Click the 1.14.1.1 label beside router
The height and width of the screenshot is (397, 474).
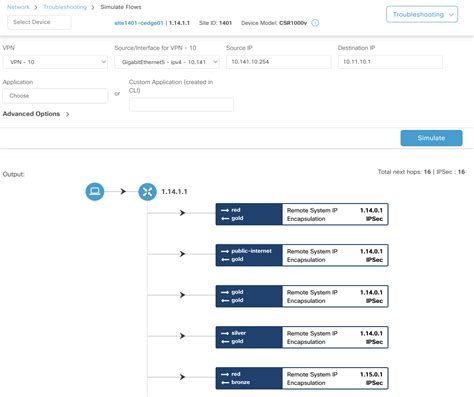point(174,192)
